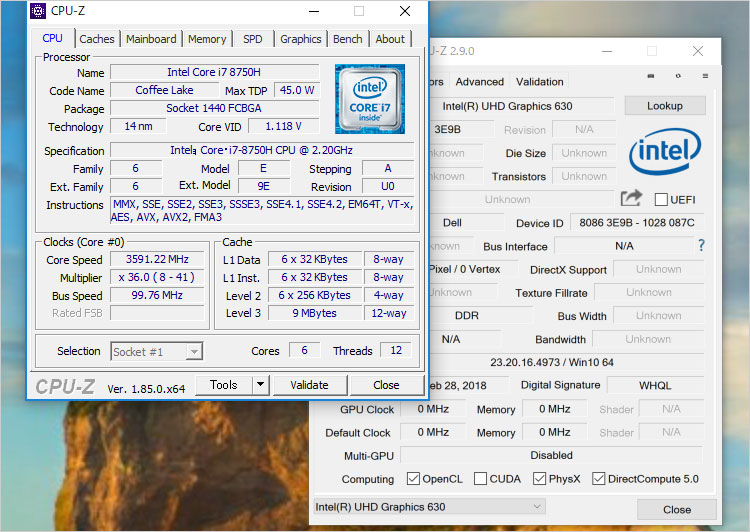Toggle the PhysX computing checkbox

tap(539, 478)
